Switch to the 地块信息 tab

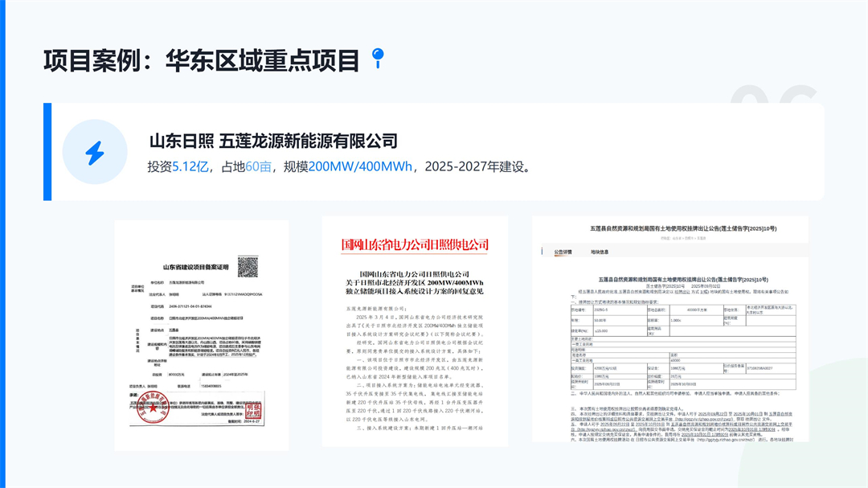click(600, 252)
